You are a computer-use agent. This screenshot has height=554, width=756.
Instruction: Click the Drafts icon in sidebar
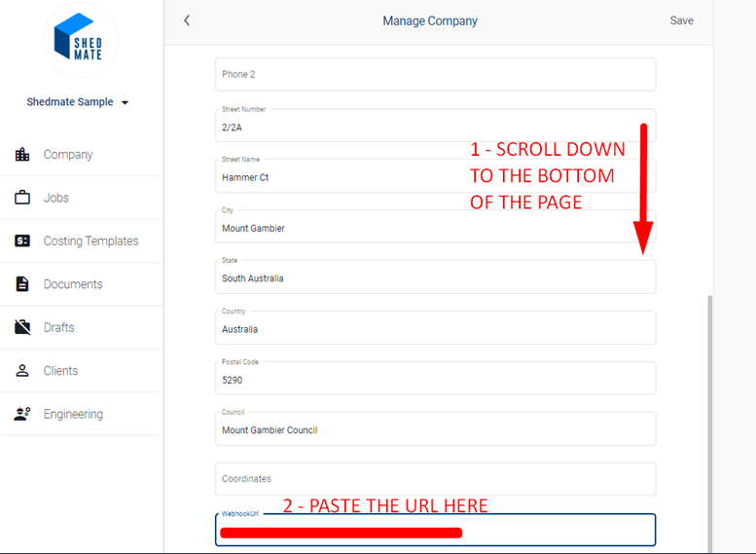[22, 327]
